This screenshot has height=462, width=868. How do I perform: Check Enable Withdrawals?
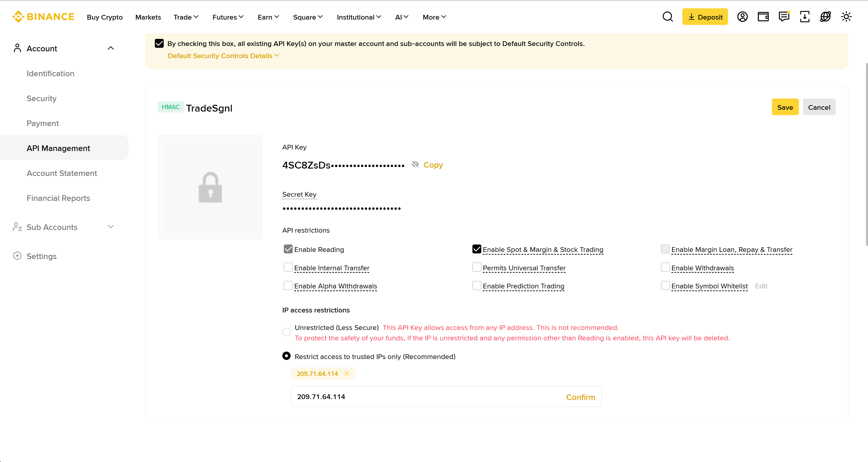click(665, 267)
